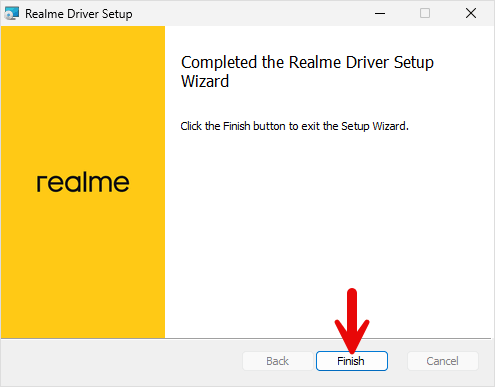Click the 'Completed the Realme Driver Setup Wizard' heading

(307, 71)
